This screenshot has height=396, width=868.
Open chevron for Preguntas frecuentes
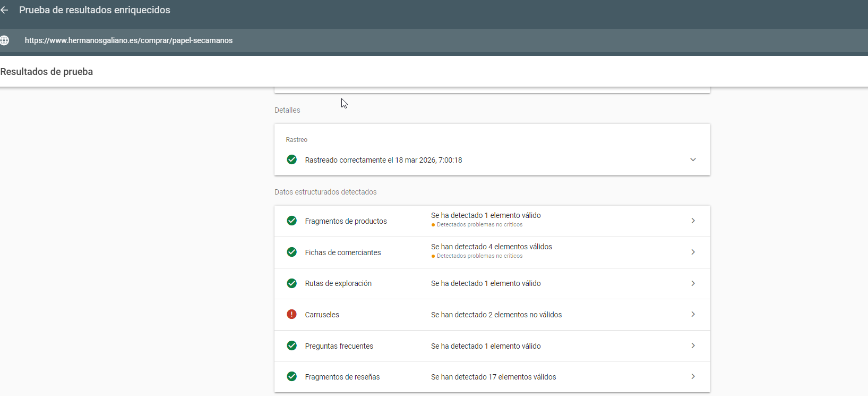click(693, 346)
